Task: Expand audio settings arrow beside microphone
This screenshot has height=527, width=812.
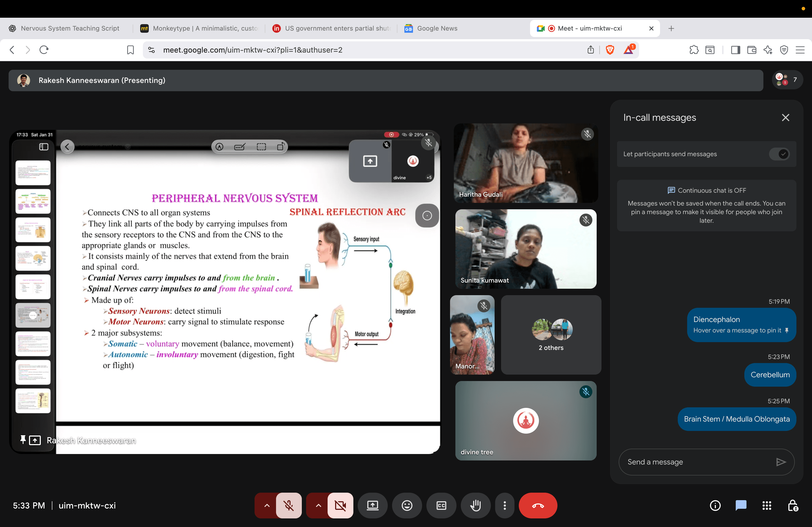Action: click(267, 505)
